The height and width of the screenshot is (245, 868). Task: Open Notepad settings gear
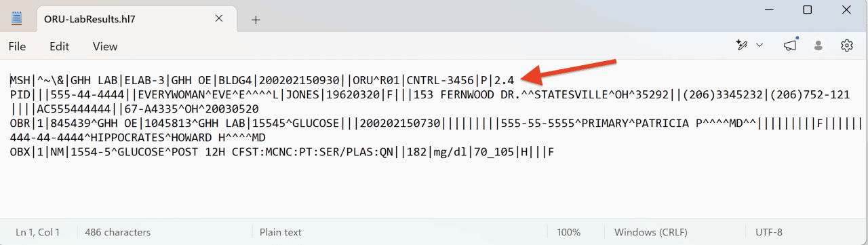[x=846, y=45]
